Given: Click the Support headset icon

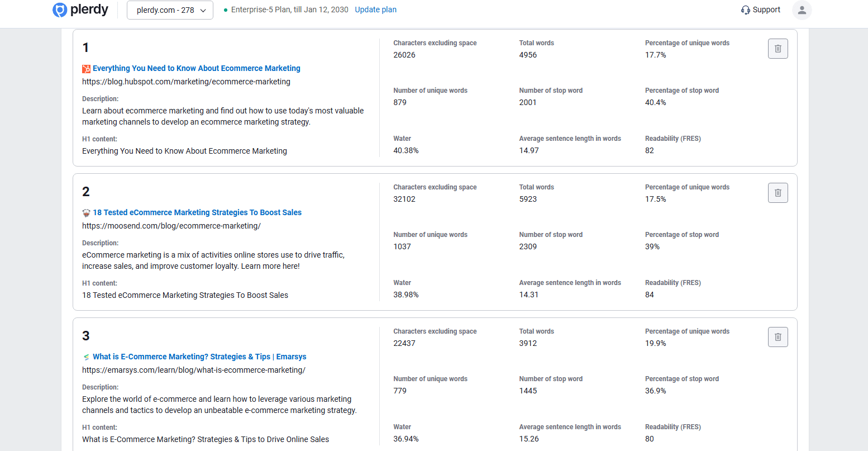Looking at the screenshot, I should 745,10.
